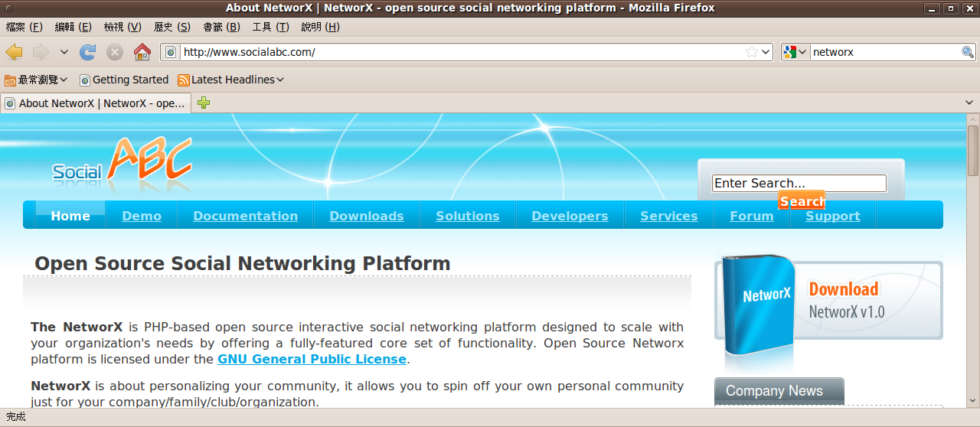Open the Getting Started bookmark
Screen dimensions: 980x427
coord(123,80)
